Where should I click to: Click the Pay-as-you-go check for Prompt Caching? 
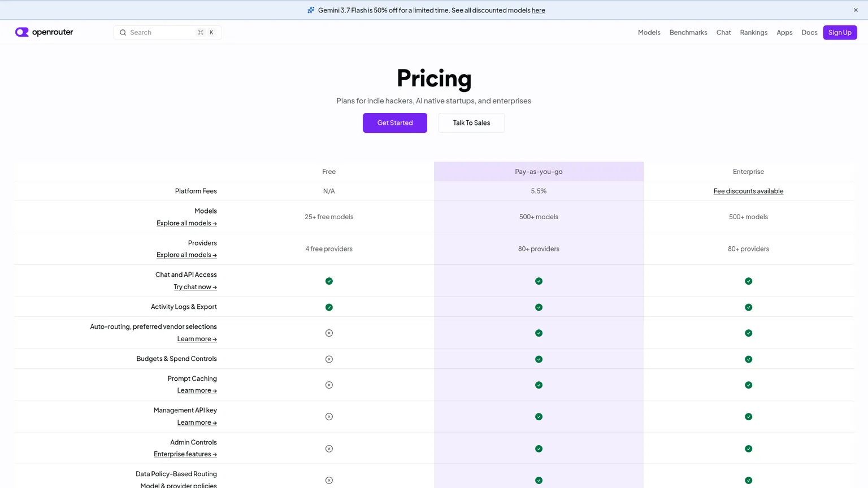click(539, 385)
